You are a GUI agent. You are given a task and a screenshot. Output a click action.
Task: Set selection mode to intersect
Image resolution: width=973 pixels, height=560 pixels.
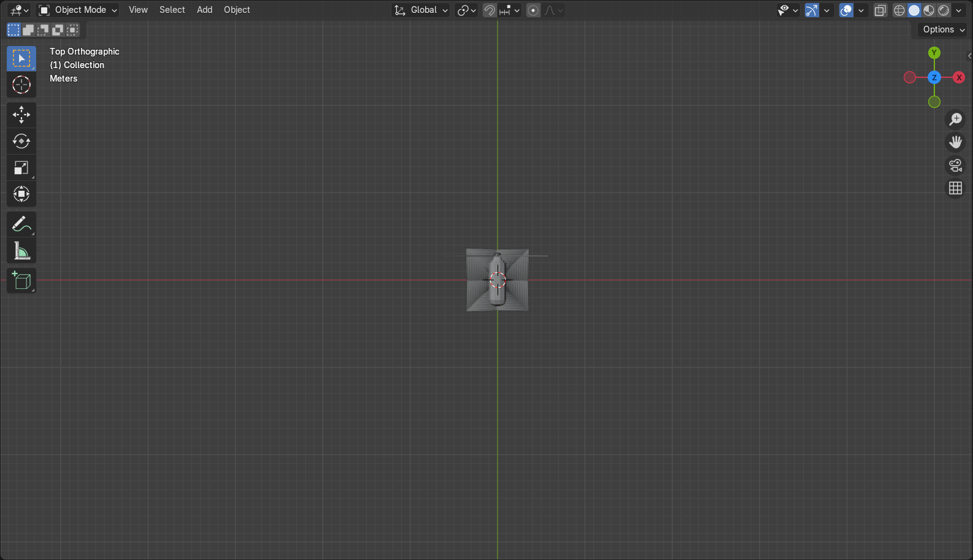72,29
